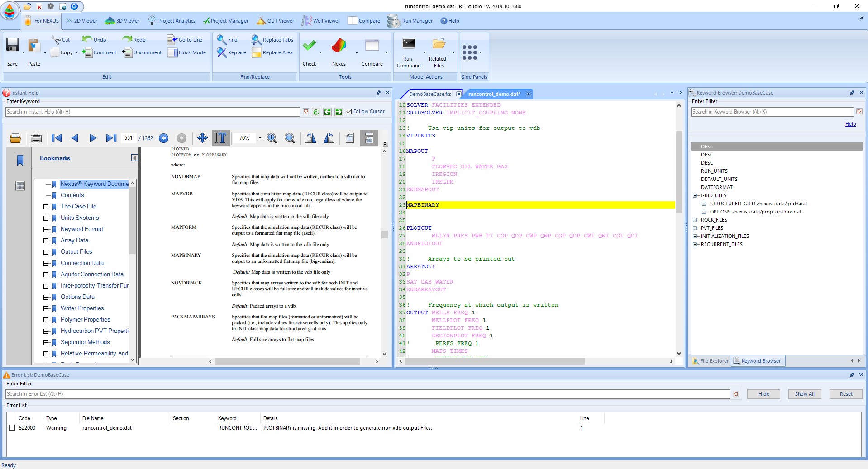Click the Save icon in the ribbon
The image size is (868, 469).
pyautogui.click(x=12, y=45)
